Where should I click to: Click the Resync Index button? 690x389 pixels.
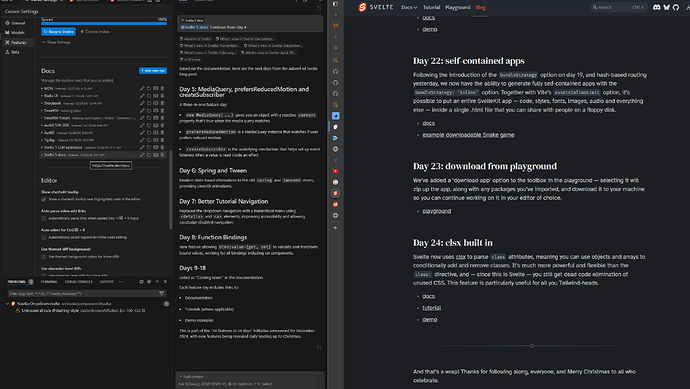pos(58,32)
